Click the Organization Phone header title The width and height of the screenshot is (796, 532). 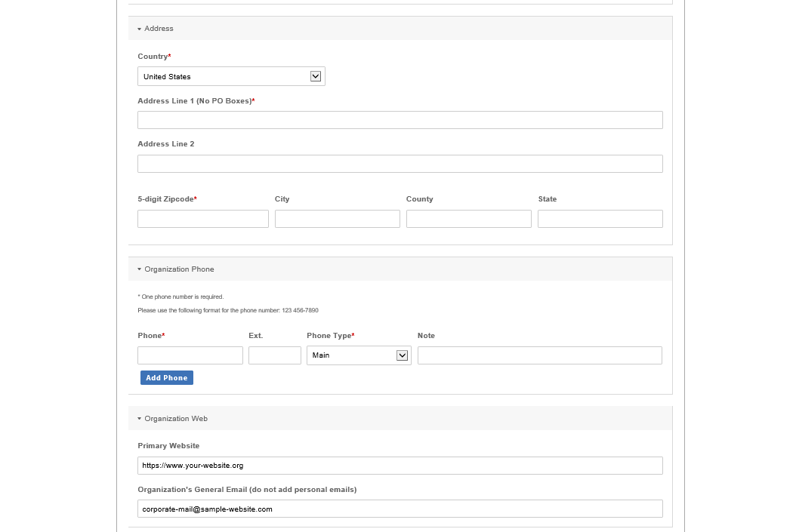tap(179, 269)
